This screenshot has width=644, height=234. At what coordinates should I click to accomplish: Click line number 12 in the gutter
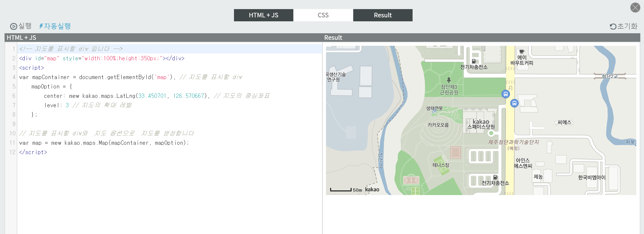click(12, 152)
